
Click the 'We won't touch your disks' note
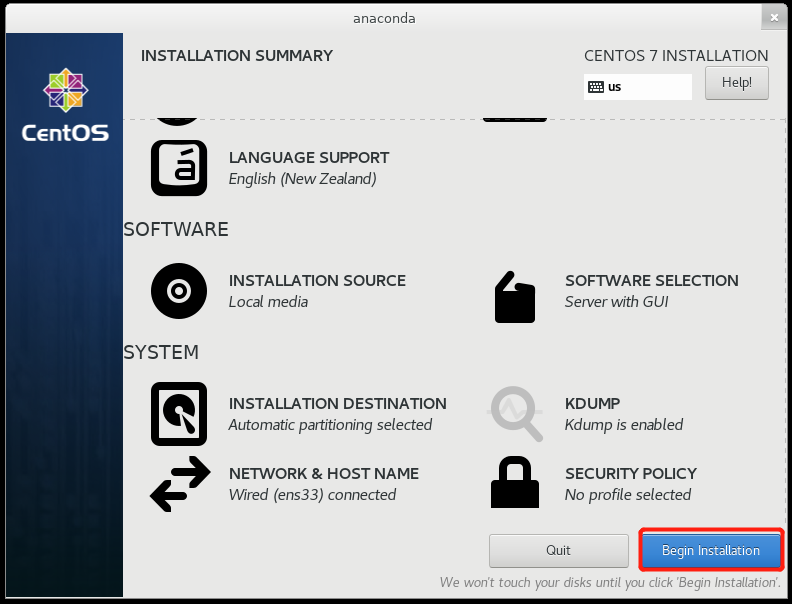pos(610,583)
